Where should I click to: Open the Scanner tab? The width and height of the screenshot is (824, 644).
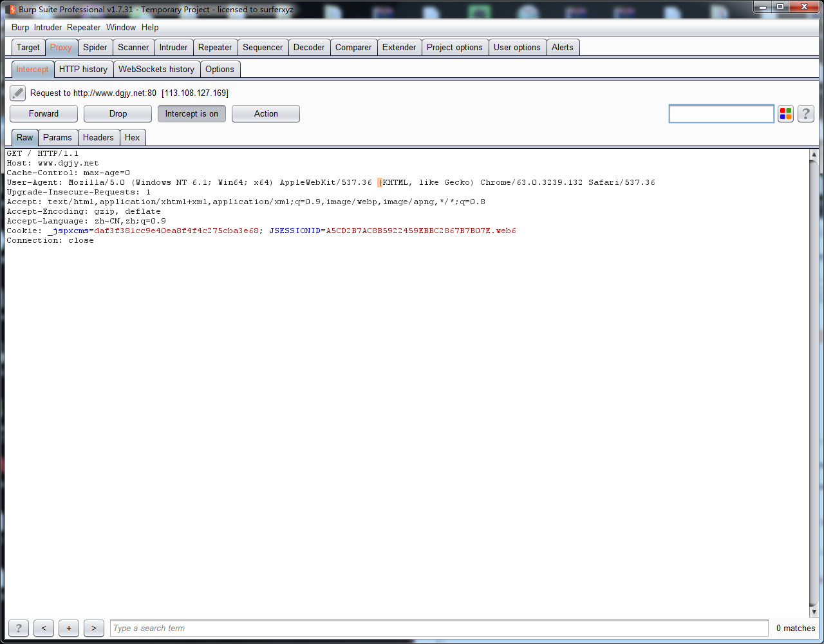click(133, 48)
